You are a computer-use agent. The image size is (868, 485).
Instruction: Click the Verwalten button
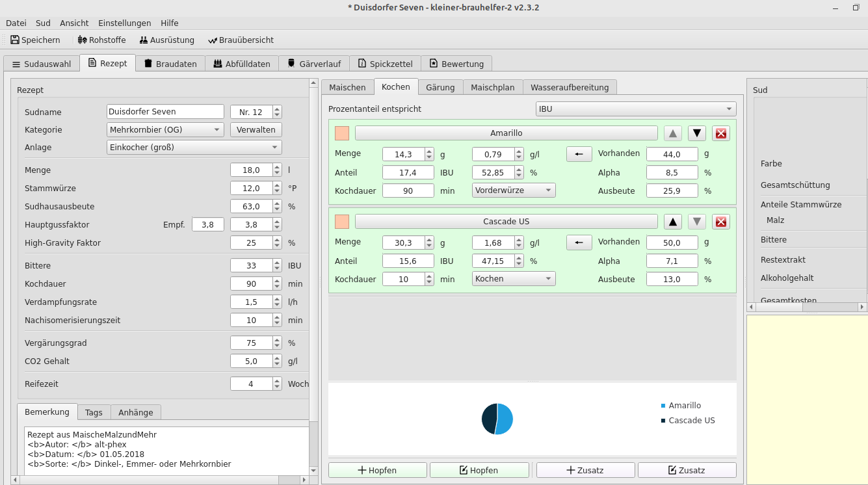[256, 129]
